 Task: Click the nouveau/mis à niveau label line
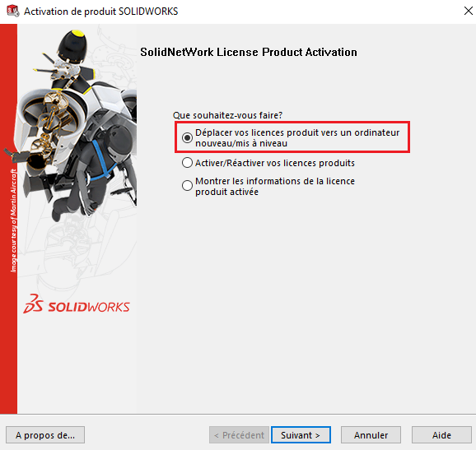point(241,143)
